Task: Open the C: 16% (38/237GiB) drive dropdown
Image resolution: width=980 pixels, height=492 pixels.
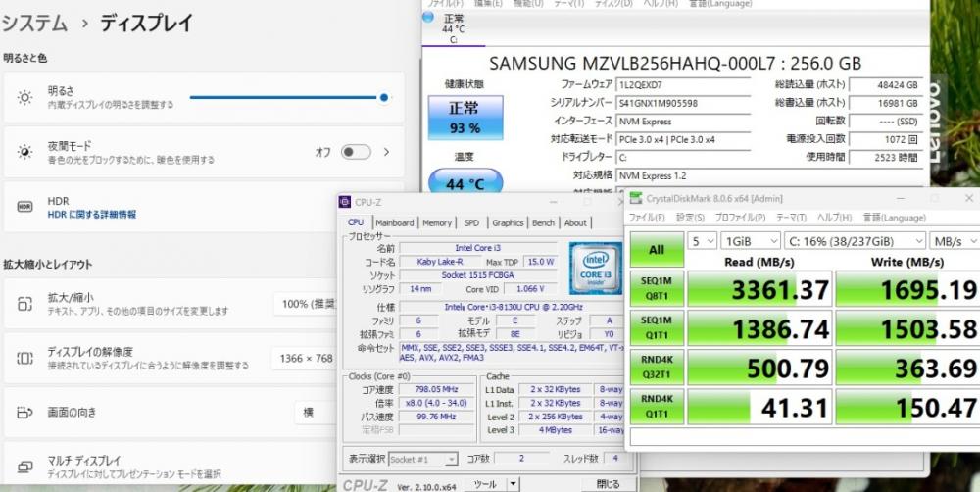Action: pos(855,241)
